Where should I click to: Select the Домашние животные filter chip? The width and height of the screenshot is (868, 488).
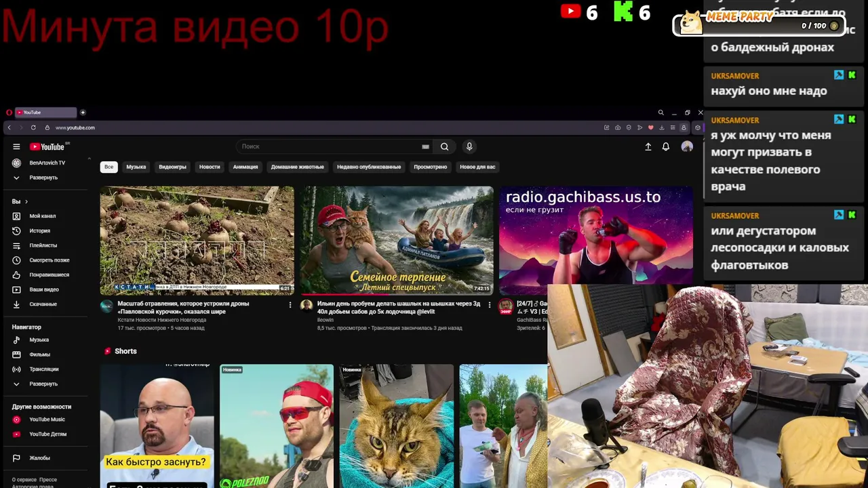298,167
